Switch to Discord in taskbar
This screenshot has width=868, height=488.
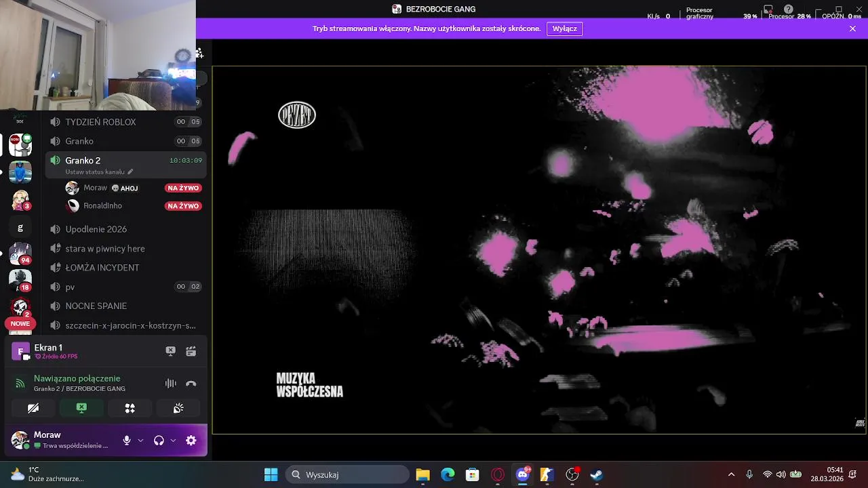tap(523, 474)
